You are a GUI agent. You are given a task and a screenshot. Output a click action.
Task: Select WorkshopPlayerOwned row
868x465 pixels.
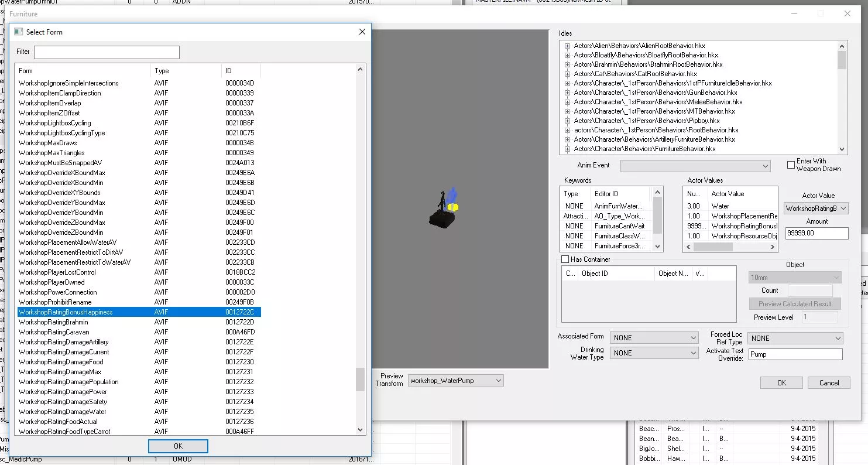click(x=139, y=282)
